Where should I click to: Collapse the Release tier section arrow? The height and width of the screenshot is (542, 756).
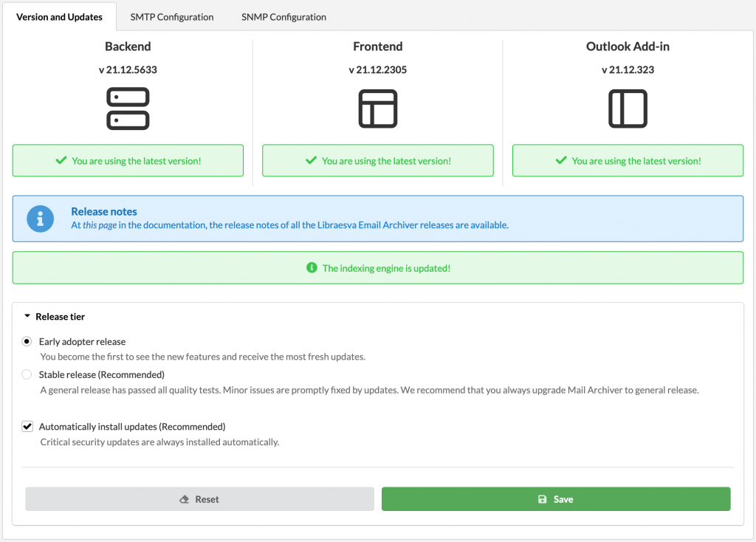(27, 316)
